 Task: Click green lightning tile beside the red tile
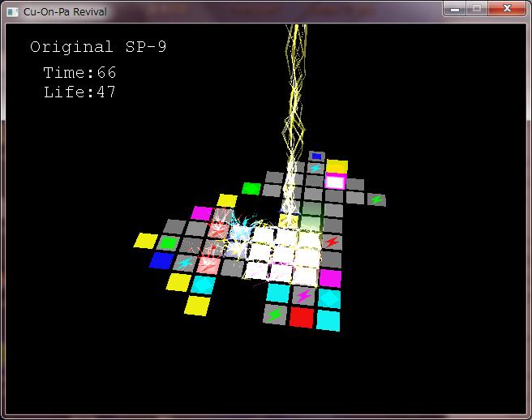click(276, 314)
